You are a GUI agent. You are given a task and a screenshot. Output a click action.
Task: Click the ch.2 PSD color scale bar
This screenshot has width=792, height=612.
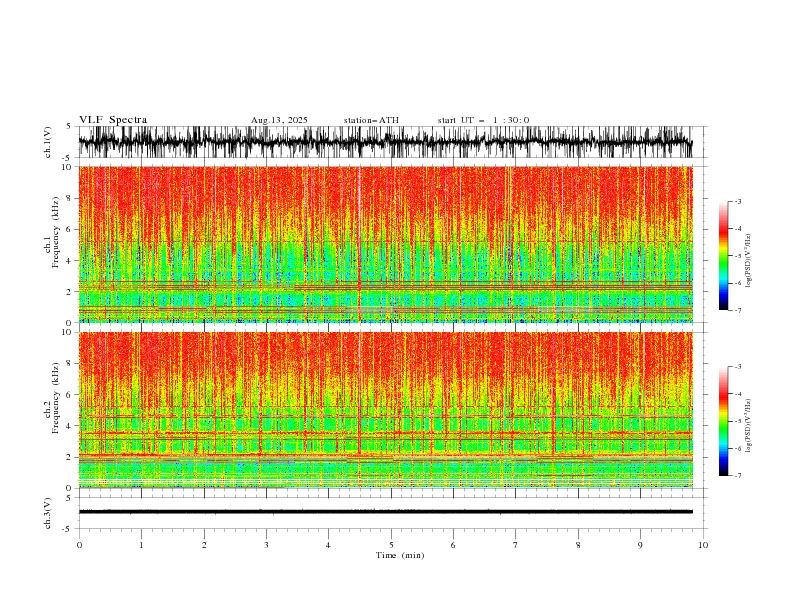click(x=723, y=421)
